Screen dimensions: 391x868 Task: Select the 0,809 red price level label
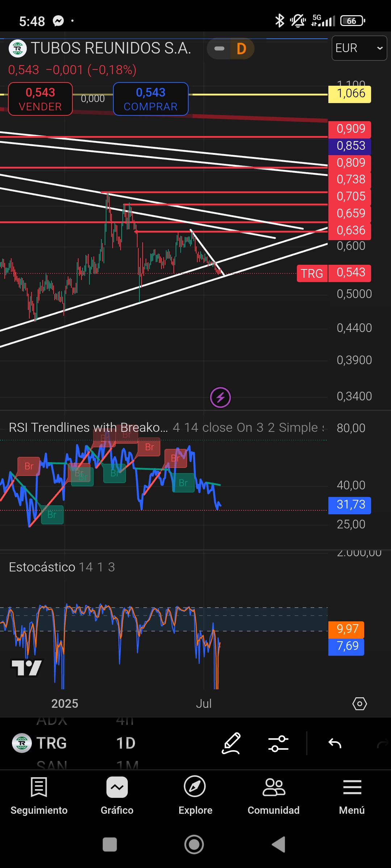350,163
